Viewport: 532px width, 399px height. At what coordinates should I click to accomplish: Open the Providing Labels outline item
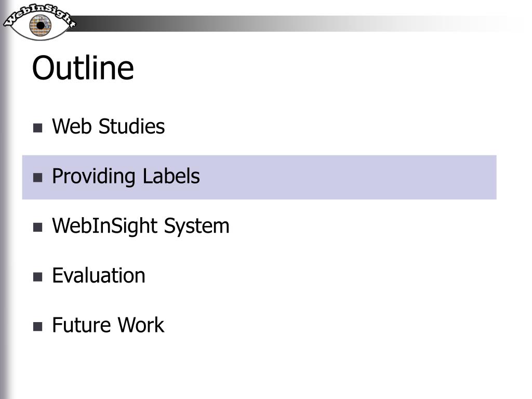126,177
